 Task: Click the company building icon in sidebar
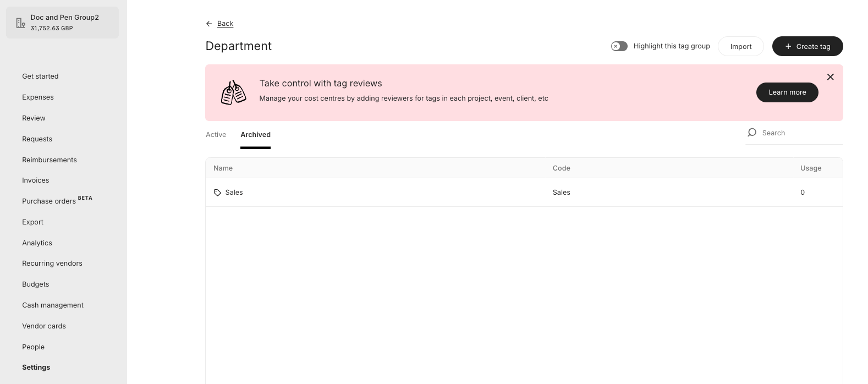point(20,23)
